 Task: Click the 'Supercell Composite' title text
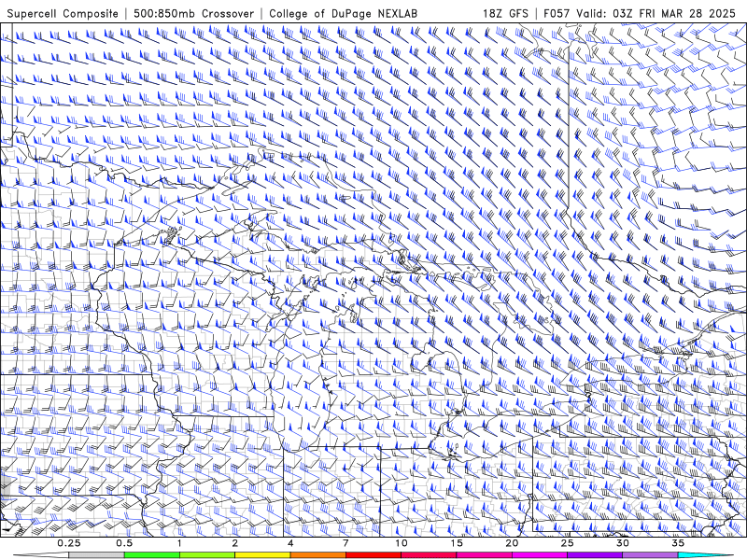click(x=63, y=13)
